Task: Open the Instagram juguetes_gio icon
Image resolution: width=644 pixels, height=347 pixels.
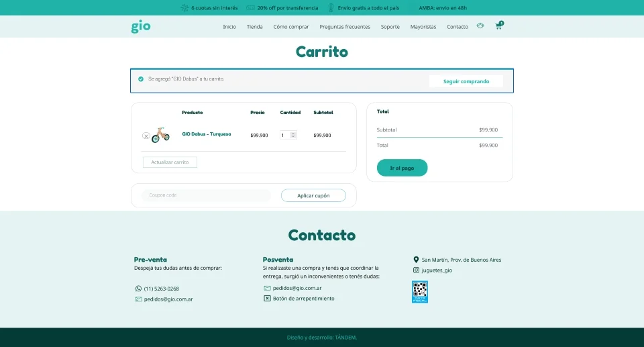Action: (416, 270)
